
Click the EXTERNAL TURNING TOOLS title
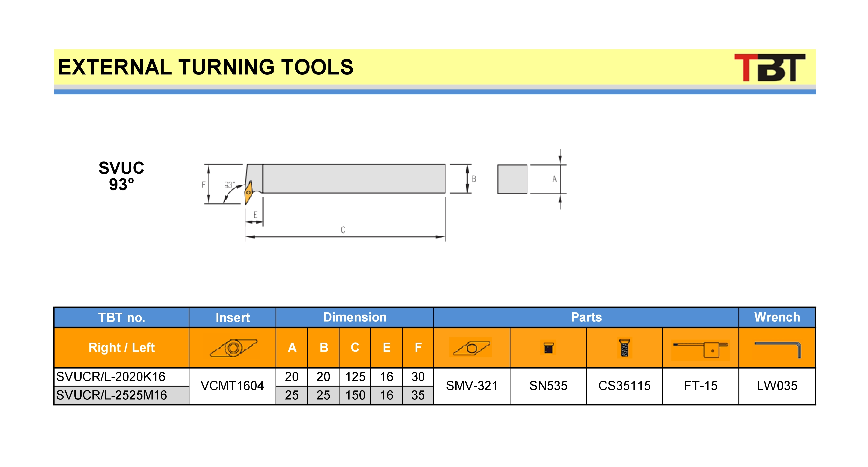point(206,67)
